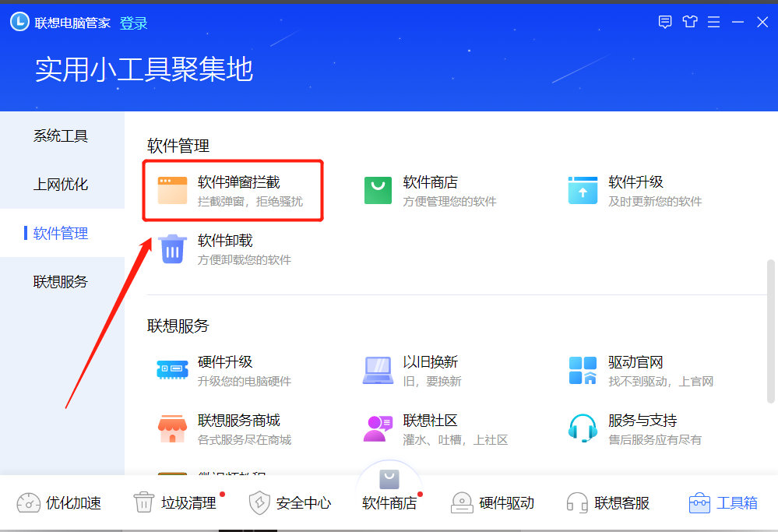
Task: Open 优化加速 in the bottom bar
Action: (62, 503)
